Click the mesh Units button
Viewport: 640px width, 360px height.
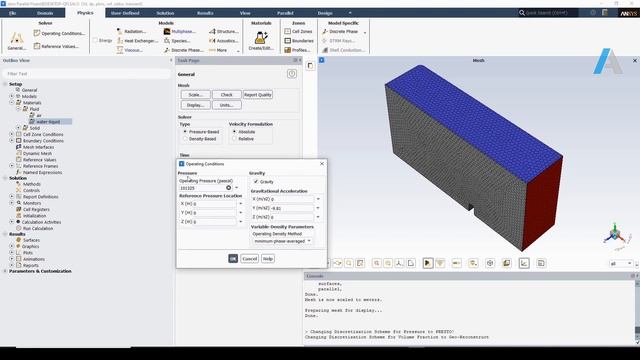click(227, 105)
